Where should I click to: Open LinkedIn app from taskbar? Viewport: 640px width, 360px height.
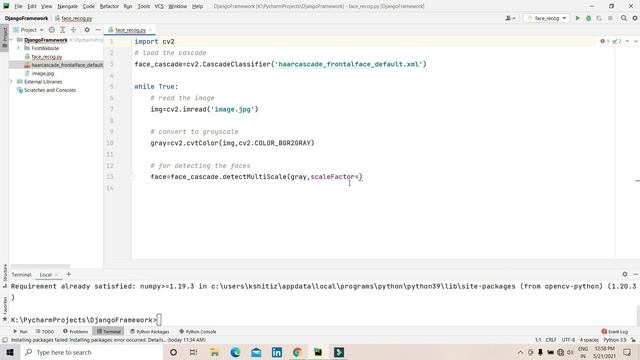277,352
